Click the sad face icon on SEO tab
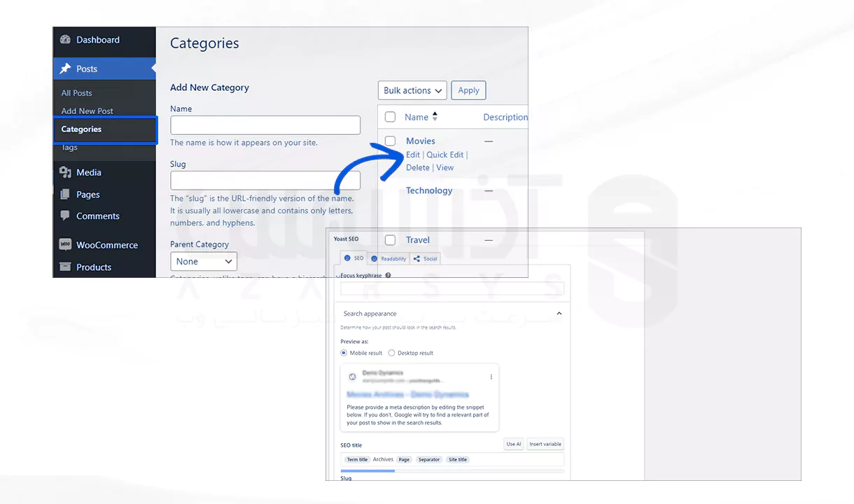Screen dimensions: 854x504 tap(347, 258)
